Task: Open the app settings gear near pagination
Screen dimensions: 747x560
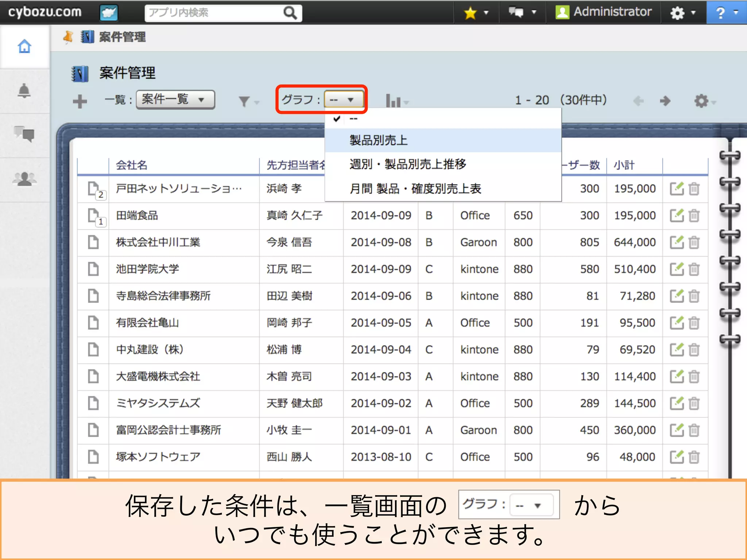Action: pos(705,101)
